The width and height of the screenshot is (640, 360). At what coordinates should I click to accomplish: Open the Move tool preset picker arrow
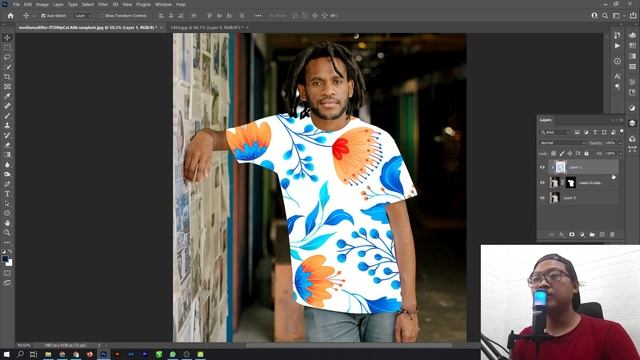[33, 16]
